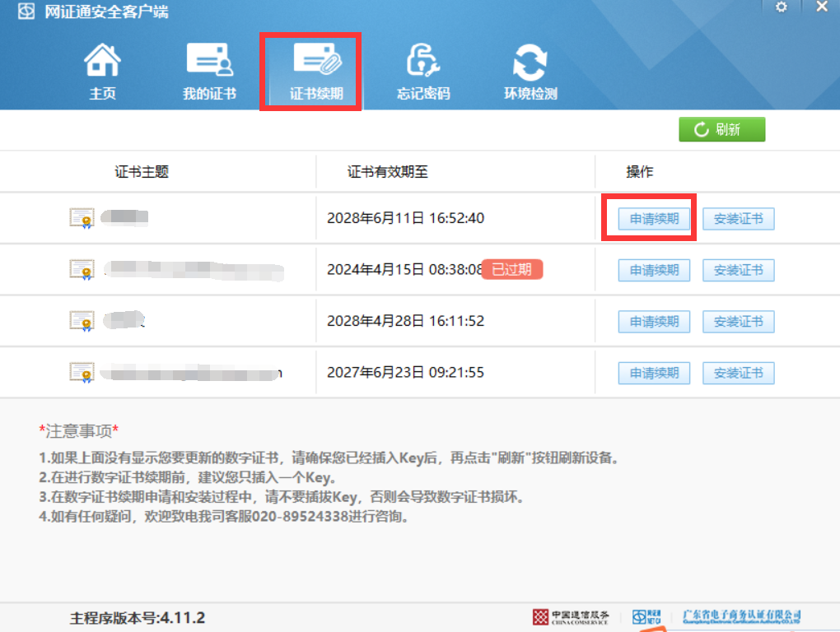Click the certificate icon in first row

point(82,218)
